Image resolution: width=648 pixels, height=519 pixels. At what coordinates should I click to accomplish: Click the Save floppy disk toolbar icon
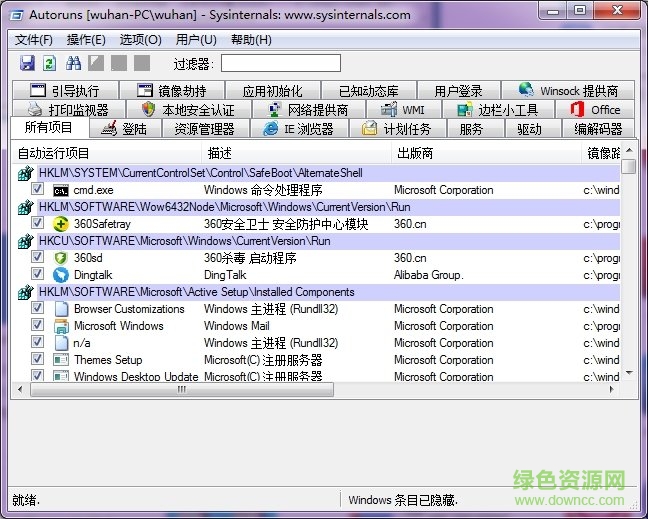pos(27,63)
